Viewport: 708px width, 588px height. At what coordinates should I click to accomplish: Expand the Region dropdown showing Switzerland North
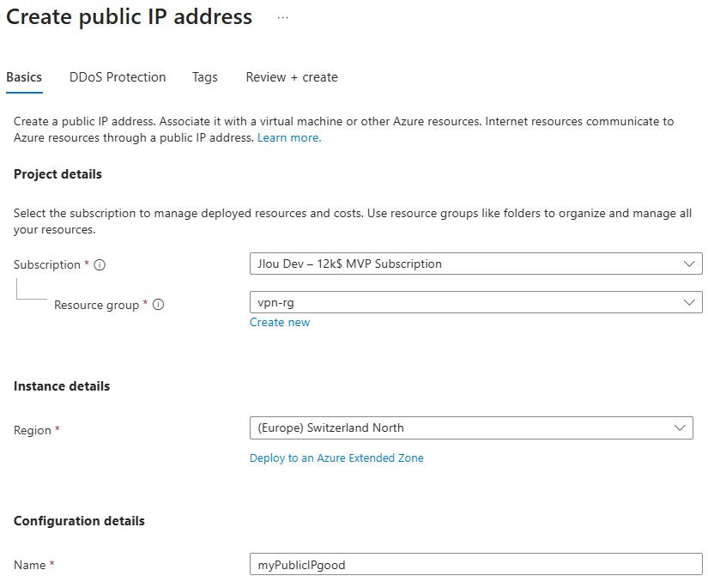(x=471, y=428)
